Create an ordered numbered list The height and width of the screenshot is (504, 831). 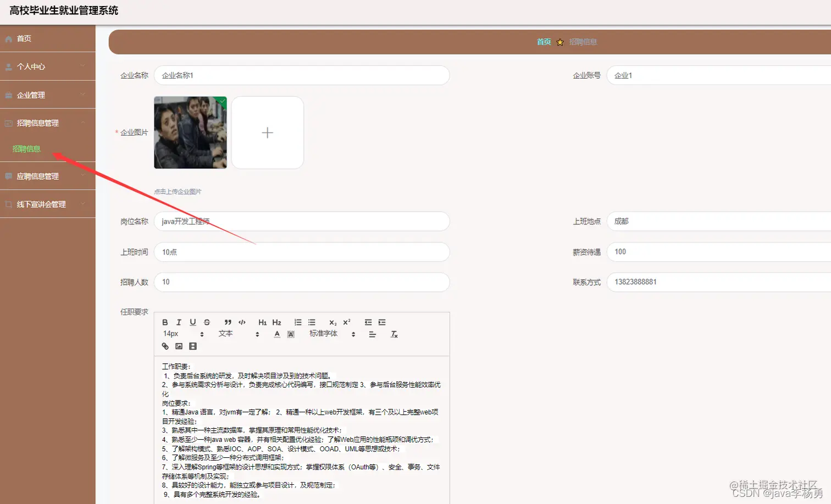[298, 323]
